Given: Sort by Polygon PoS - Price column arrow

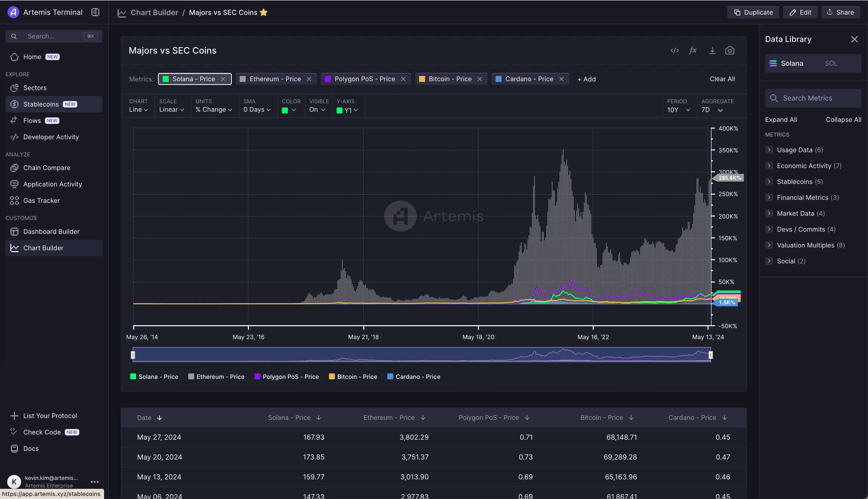Looking at the screenshot, I should pos(527,417).
